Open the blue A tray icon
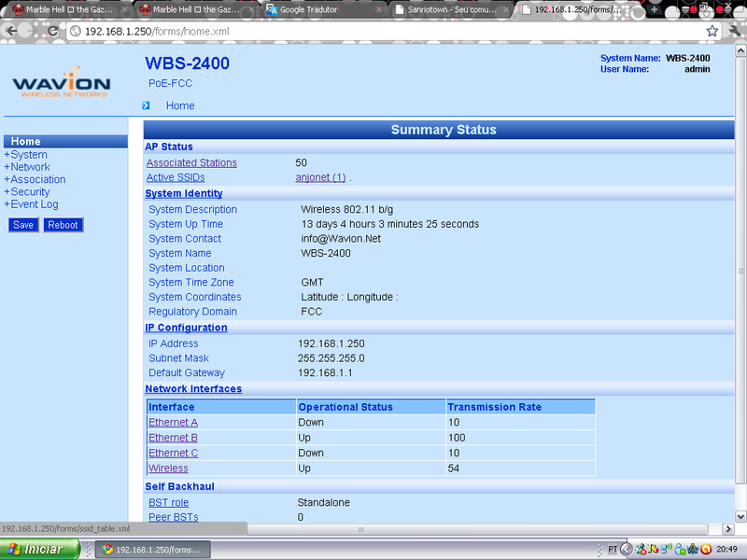Image resolution: width=747 pixels, height=560 pixels. pos(693,549)
